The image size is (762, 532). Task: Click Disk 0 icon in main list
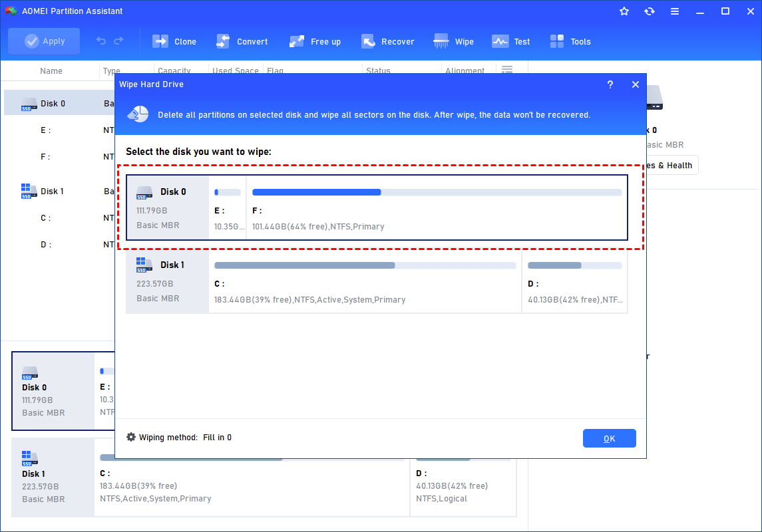click(29, 104)
